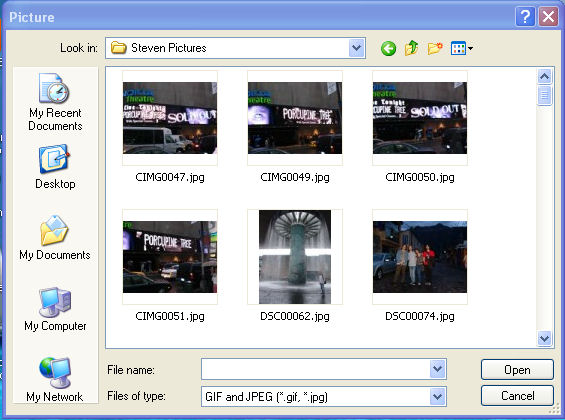Click the scrollbar down arrow

544,338
